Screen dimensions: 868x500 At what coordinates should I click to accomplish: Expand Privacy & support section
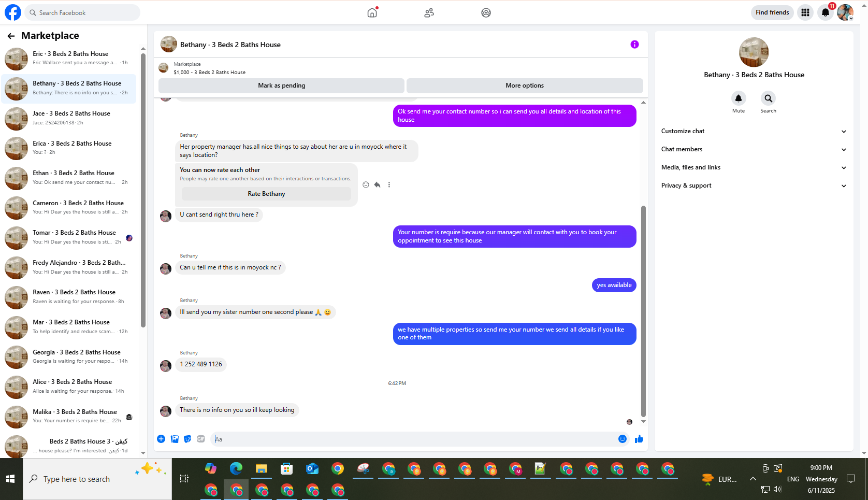[754, 185]
